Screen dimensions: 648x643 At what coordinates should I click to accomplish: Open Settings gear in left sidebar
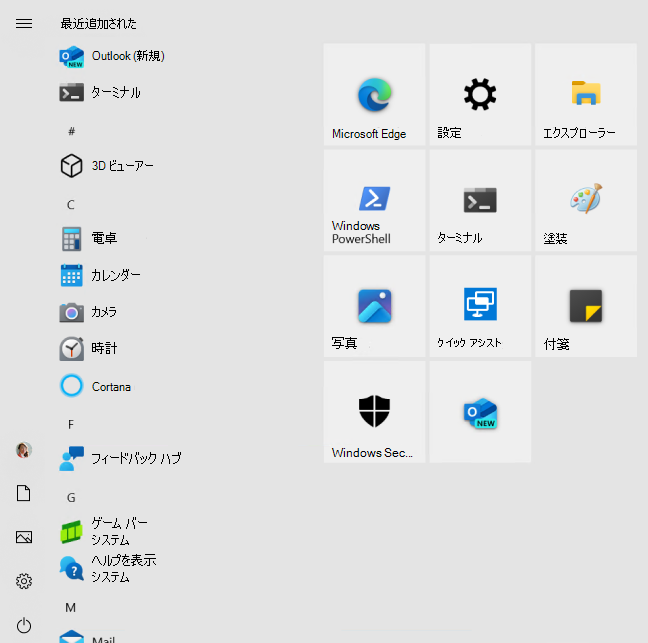(x=24, y=581)
